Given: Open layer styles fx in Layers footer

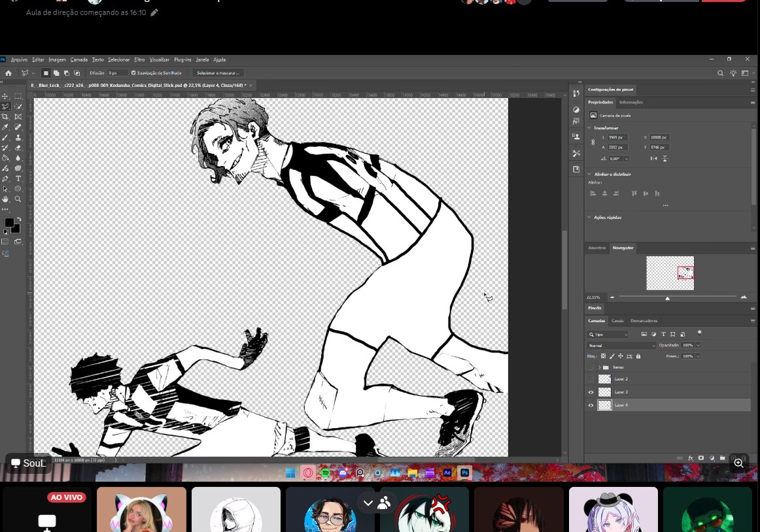Looking at the screenshot, I should (x=691, y=458).
